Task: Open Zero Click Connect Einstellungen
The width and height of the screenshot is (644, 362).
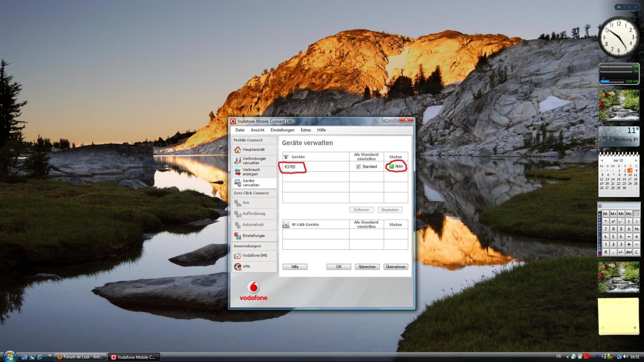Action: (254, 236)
